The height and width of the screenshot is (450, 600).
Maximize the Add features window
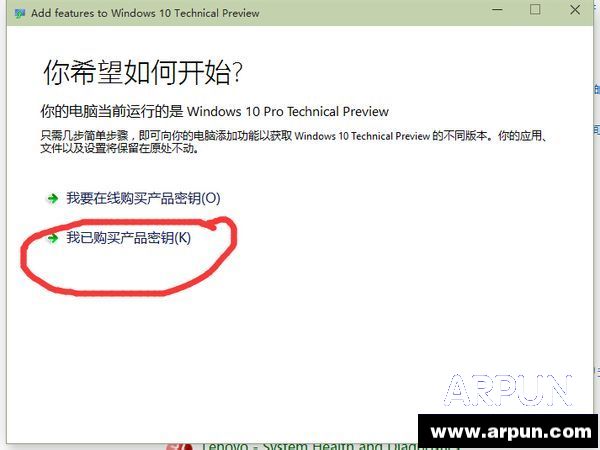(535, 10)
